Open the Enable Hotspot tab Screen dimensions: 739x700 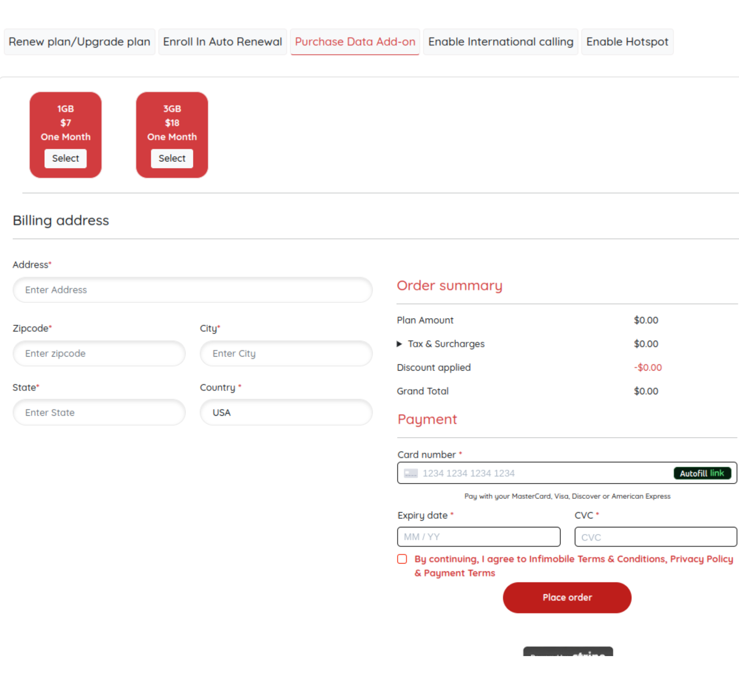(x=627, y=42)
